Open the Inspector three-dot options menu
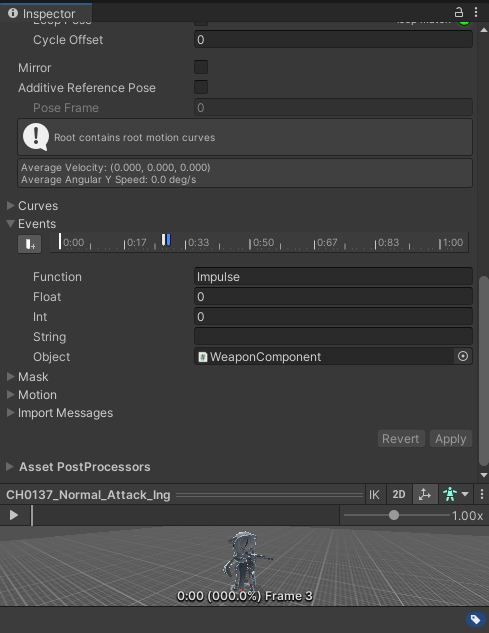 476,12
